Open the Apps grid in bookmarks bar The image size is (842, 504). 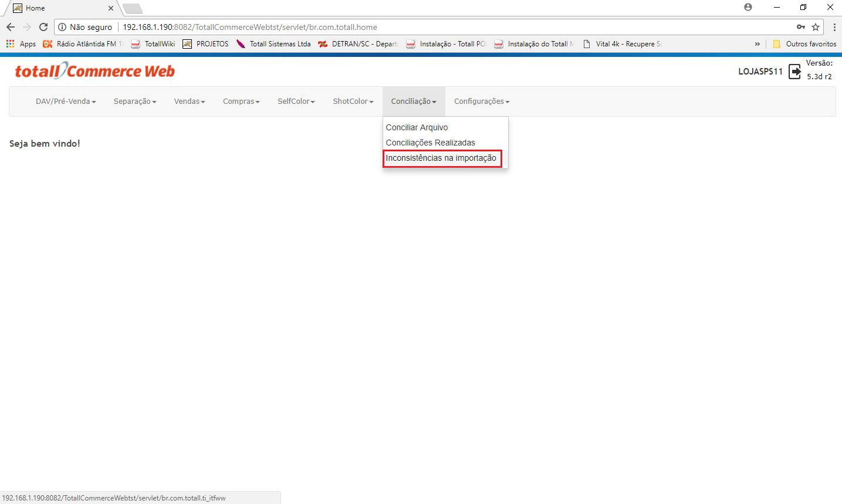coord(21,44)
